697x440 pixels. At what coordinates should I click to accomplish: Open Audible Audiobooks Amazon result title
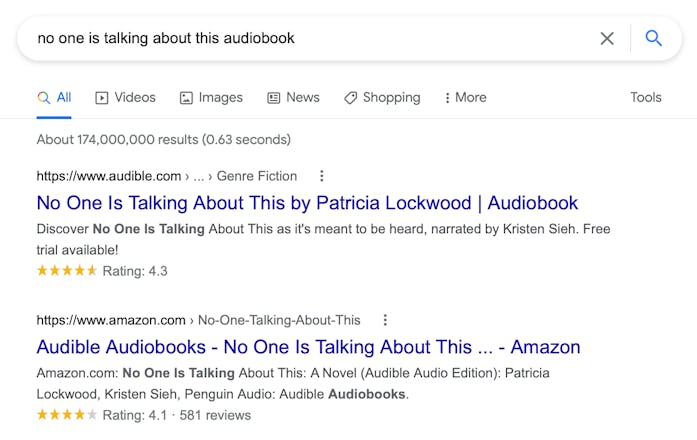pos(308,347)
